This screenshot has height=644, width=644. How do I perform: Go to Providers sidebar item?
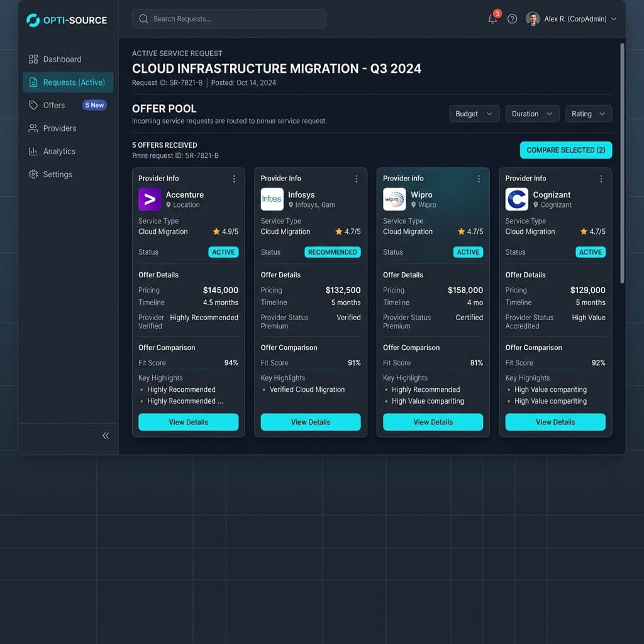(68, 128)
